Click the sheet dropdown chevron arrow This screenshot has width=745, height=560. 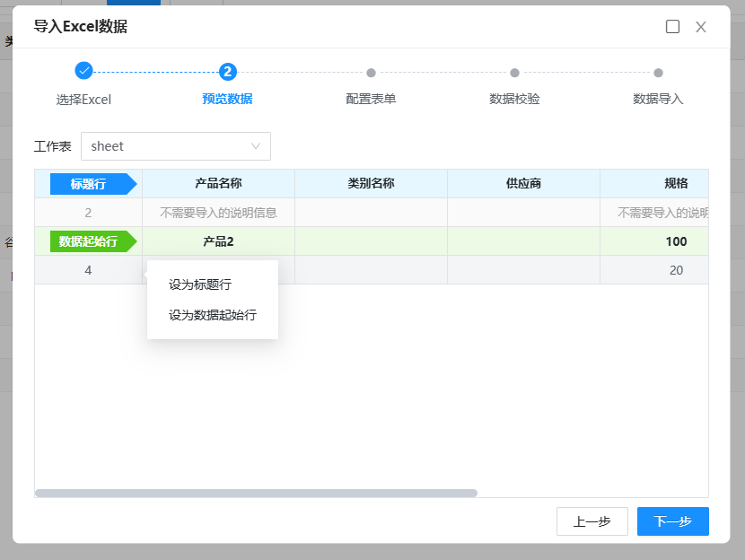pyautogui.click(x=256, y=146)
